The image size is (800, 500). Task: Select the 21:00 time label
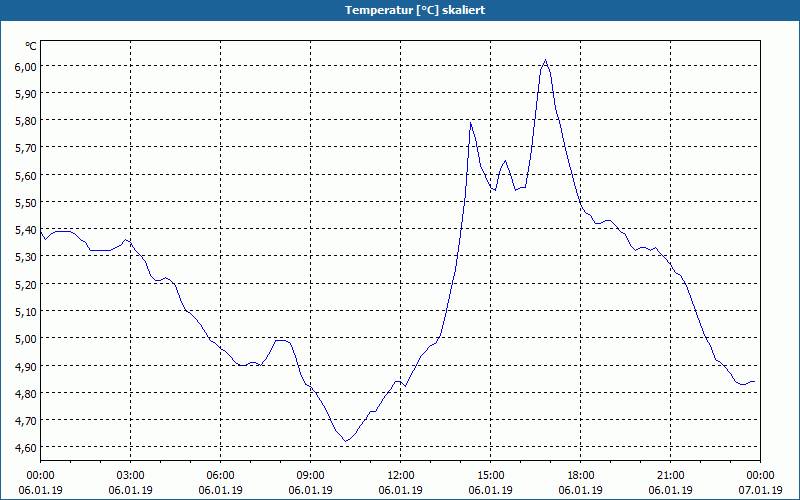click(670, 476)
